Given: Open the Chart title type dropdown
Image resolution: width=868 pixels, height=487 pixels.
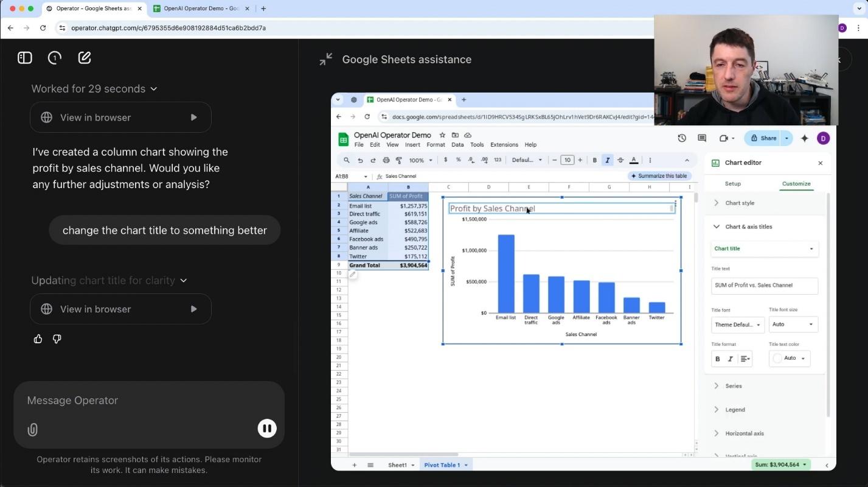Looking at the screenshot, I should pyautogui.click(x=765, y=249).
